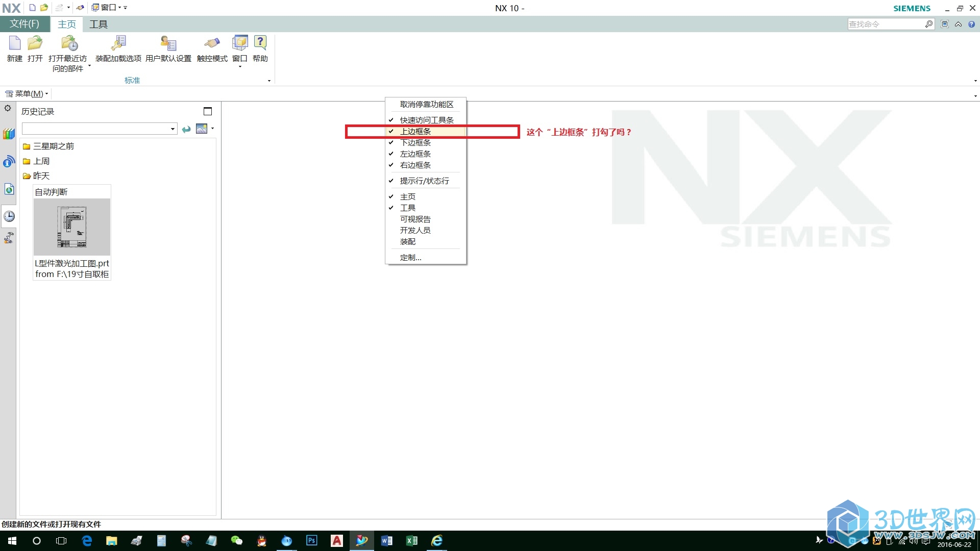The image size is (980, 551).
Task: Switch to the 工具 ribbon tab
Action: 99,24
